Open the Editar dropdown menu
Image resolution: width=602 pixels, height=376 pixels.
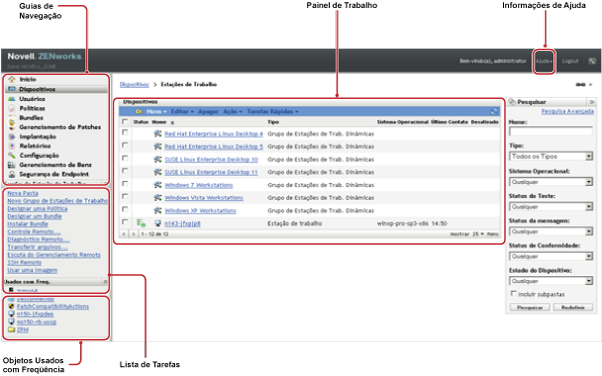182,111
